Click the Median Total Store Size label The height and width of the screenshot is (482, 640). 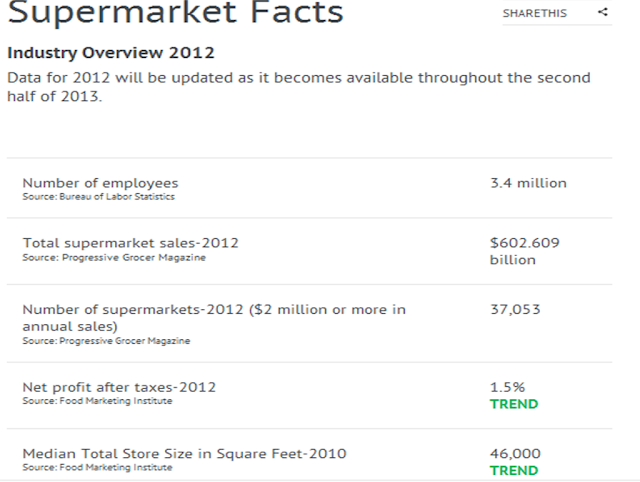(184, 454)
